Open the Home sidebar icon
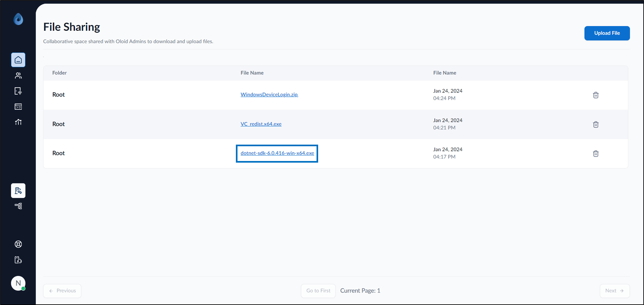 [18, 60]
